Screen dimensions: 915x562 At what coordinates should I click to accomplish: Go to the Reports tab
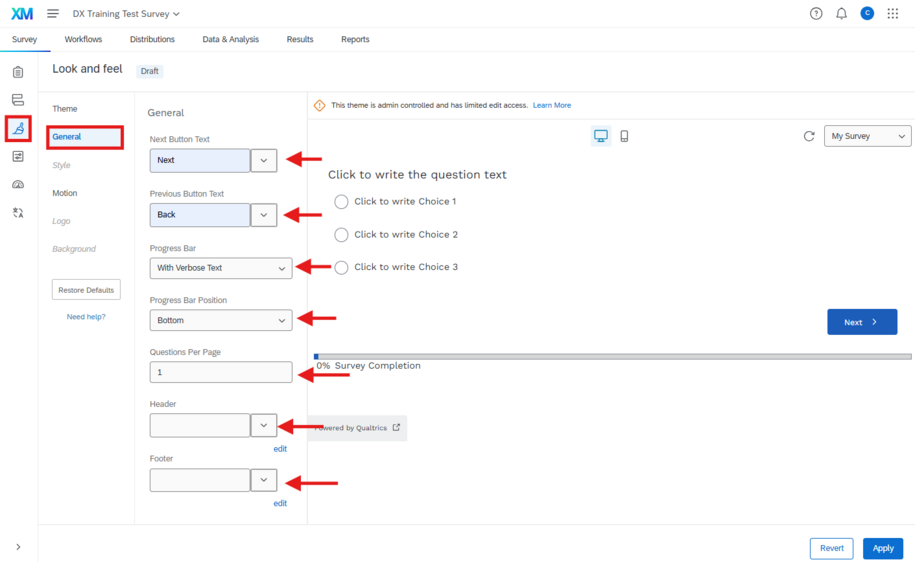tap(355, 39)
